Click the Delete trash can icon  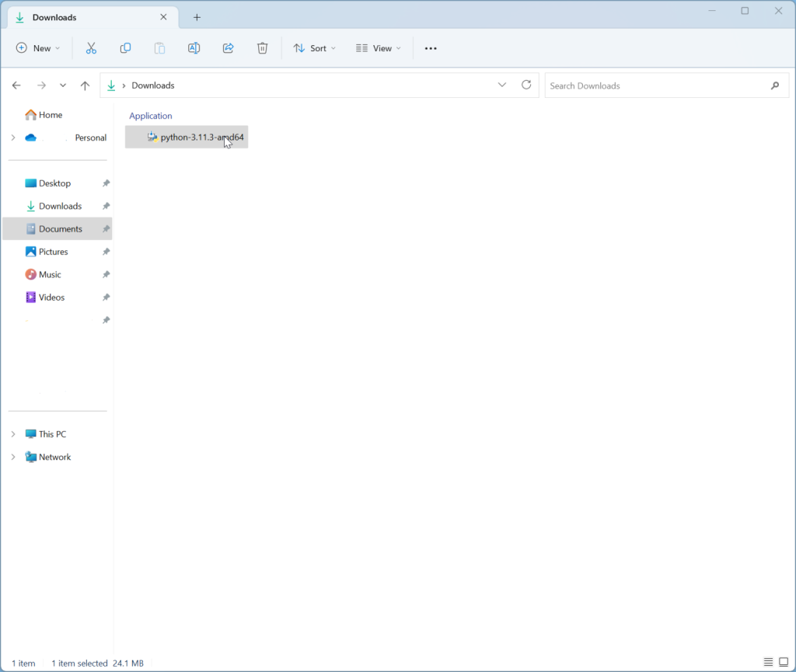(x=263, y=48)
